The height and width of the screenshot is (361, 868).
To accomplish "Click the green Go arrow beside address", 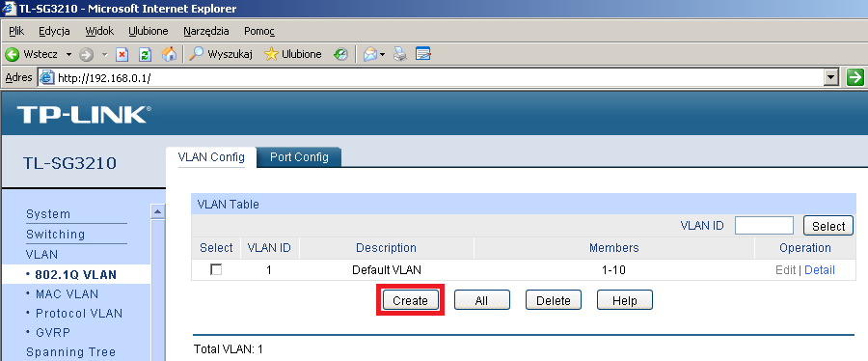I will (855, 77).
